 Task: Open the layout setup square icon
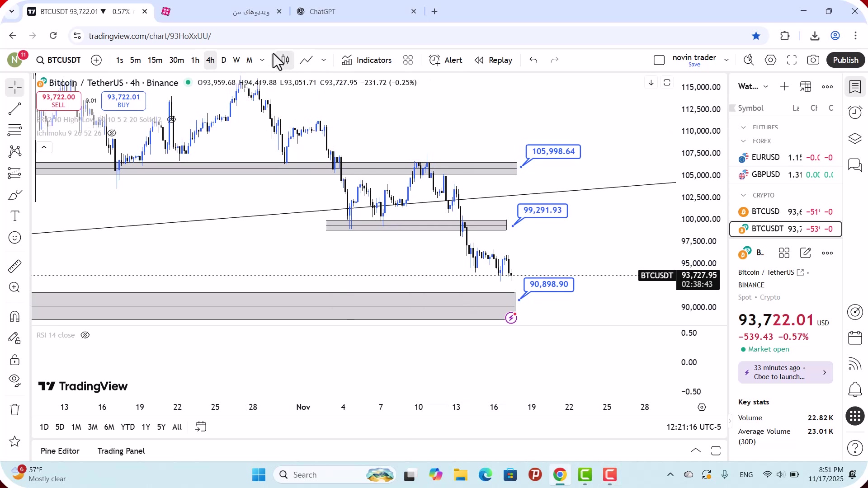tap(659, 60)
